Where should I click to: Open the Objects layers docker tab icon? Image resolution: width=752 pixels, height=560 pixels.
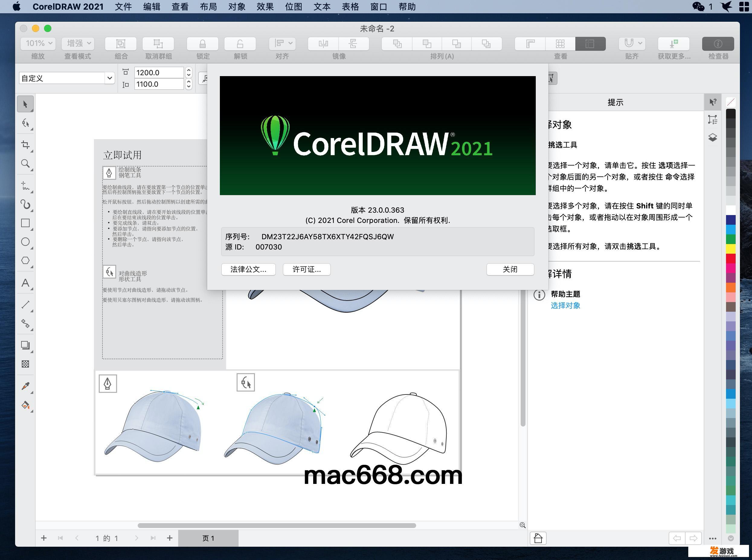(x=713, y=137)
